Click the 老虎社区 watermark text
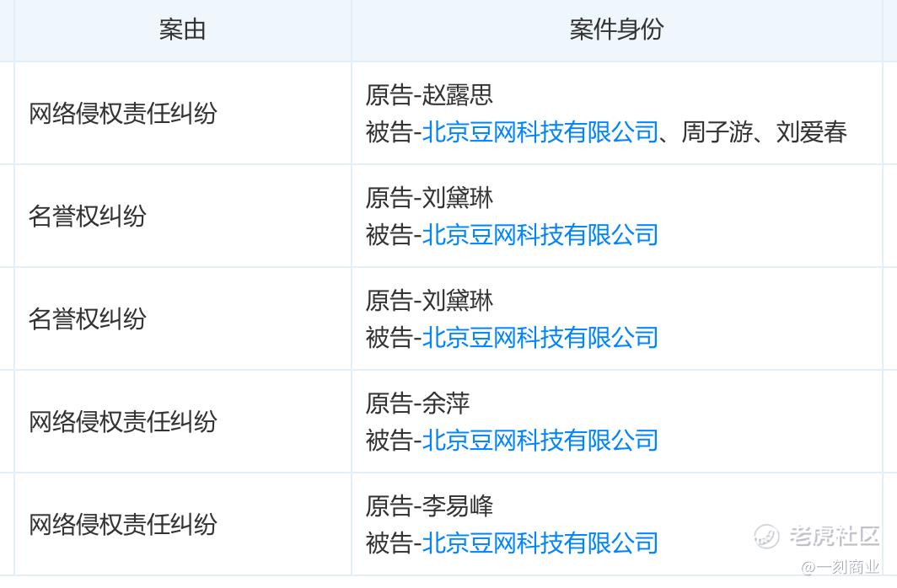 point(835,536)
